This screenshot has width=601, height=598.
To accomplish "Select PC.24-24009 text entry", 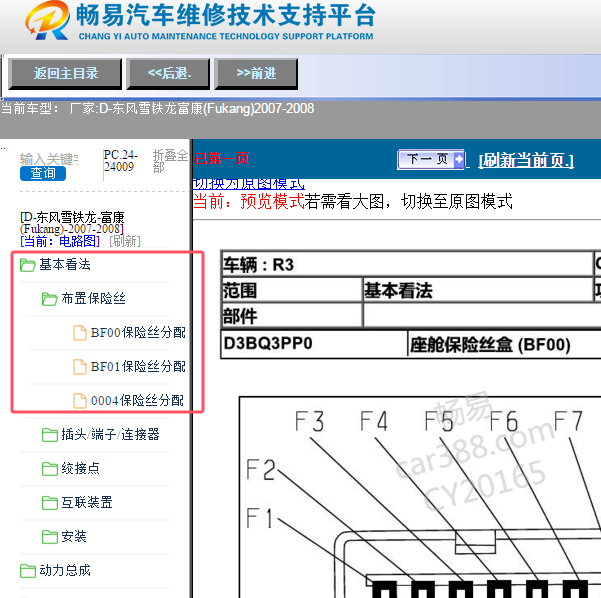I will coord(120,161).
